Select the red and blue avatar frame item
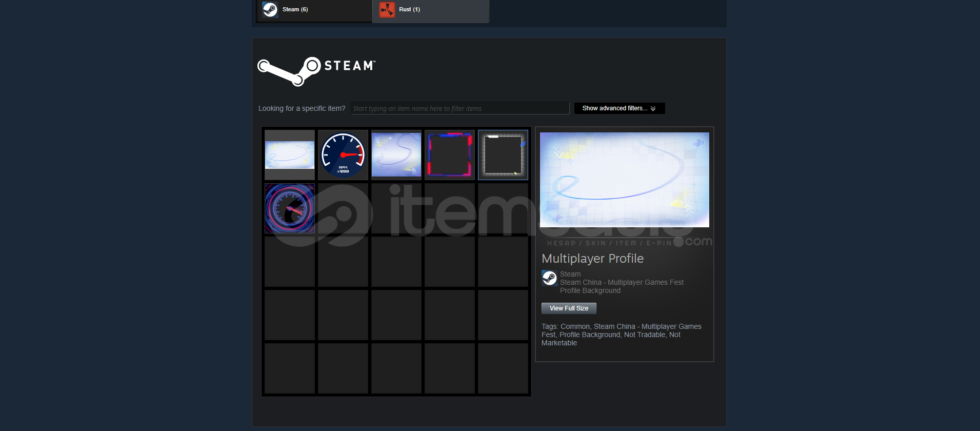The image size is (980, 431). 450,155
